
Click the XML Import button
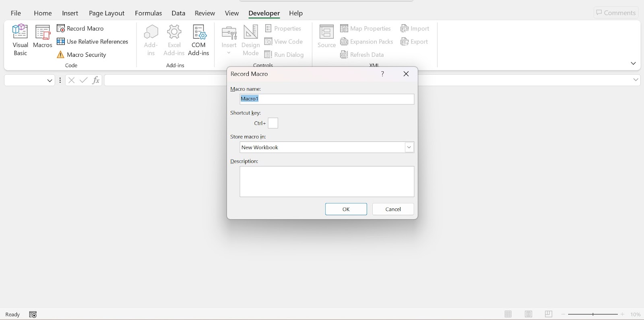415,28
